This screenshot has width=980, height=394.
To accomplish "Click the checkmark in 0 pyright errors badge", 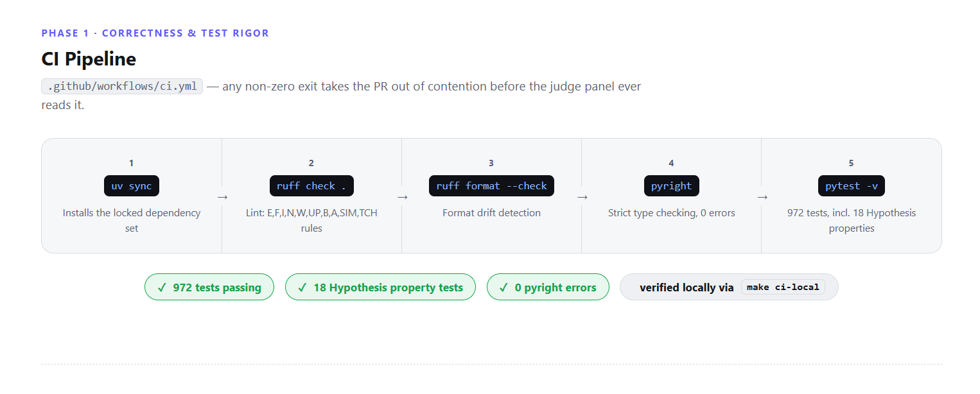I will pos(504,287).
